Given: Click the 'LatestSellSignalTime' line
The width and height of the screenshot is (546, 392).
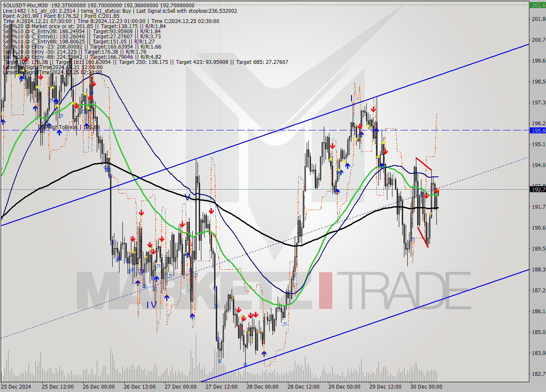Looking at the screenshot, I should point(52,72).
